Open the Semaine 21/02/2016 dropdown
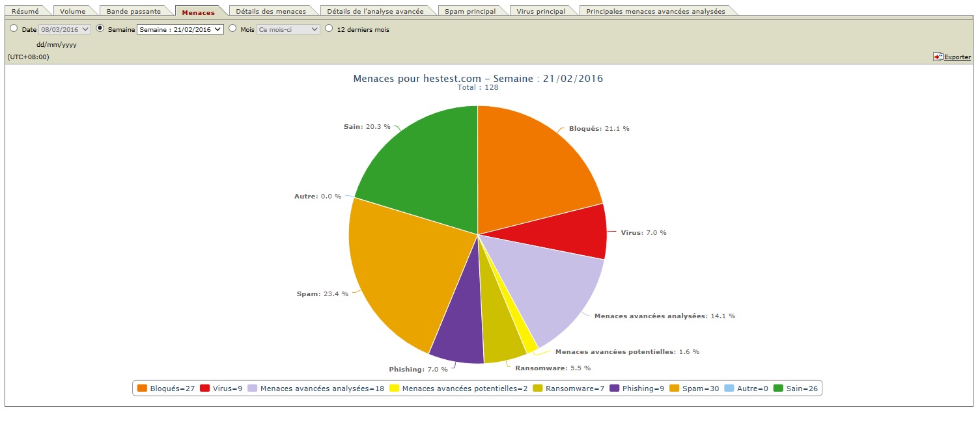Image resolution: width=980 pixels, height=423 pixels. tap(180, 29)
